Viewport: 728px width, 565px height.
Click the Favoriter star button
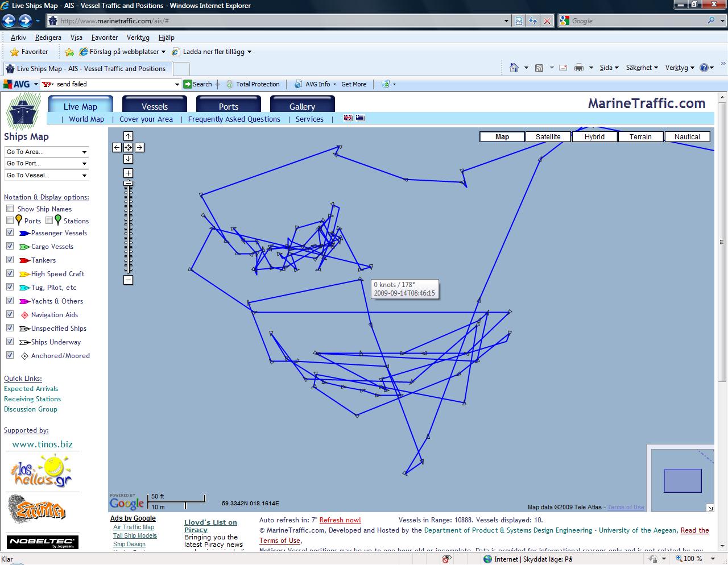click(29, 52)
